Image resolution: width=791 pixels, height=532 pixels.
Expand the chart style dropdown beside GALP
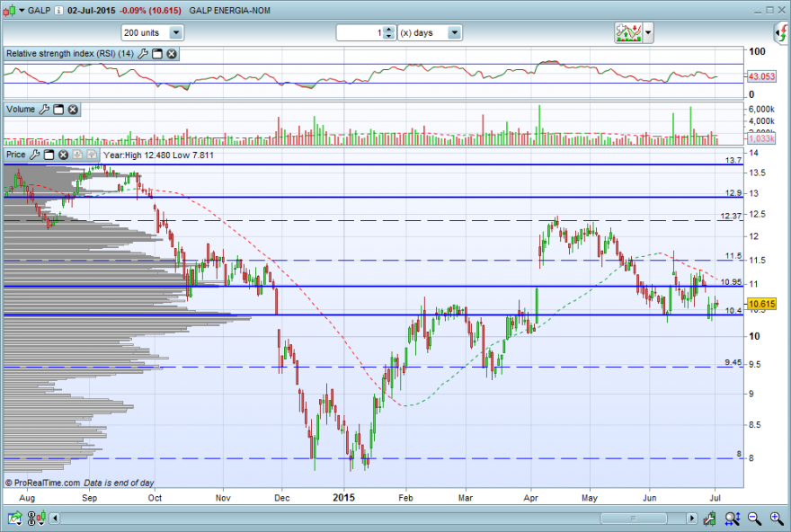click(22, 10)
